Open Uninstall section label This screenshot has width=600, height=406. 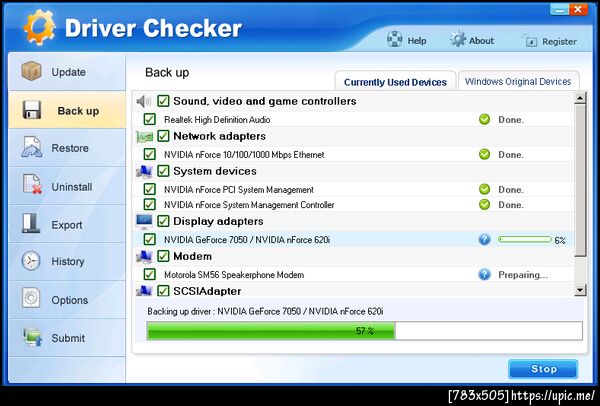(72, 187)
